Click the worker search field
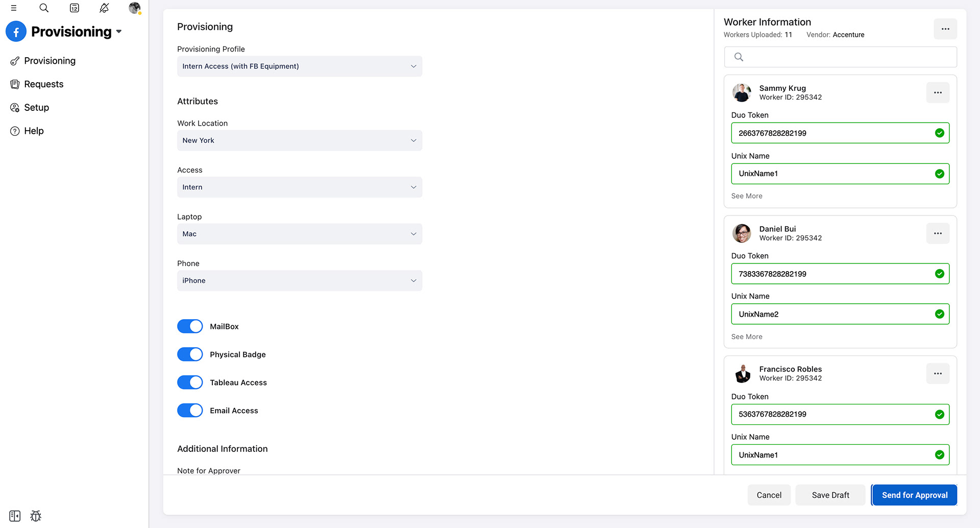Image resolution: width=980 pixels, height=528 pixels. pos(840,57)
